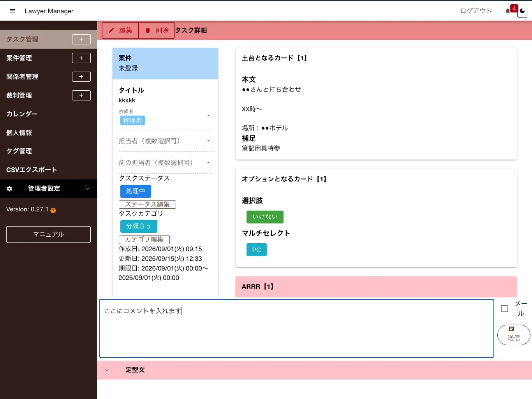Click the 管理者 chip

pyautogui.click(x=132, y=121)
